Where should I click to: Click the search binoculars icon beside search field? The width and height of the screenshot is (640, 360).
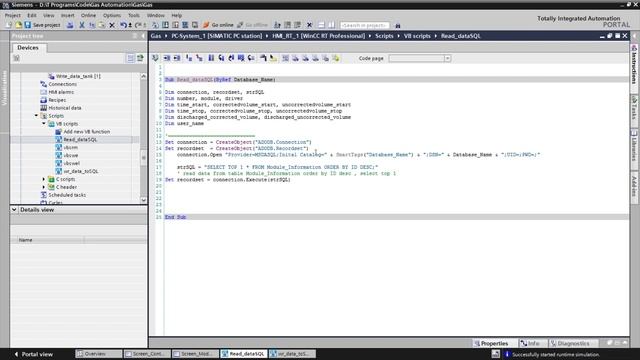(x=398, y=25)
